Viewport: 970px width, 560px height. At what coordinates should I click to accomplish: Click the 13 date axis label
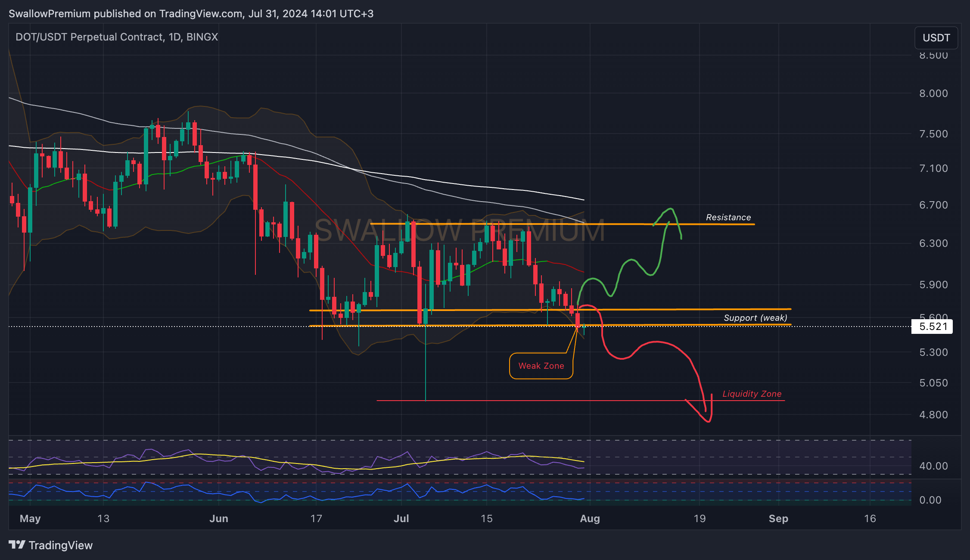pos(103,519)
